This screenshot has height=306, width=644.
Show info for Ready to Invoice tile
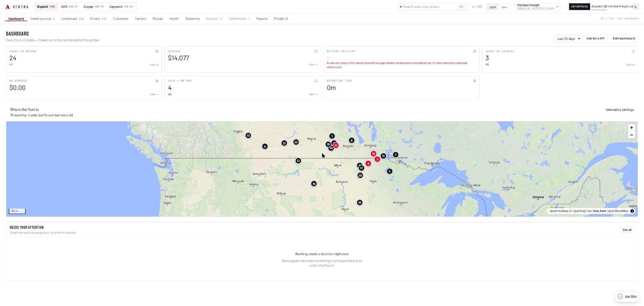633,51
